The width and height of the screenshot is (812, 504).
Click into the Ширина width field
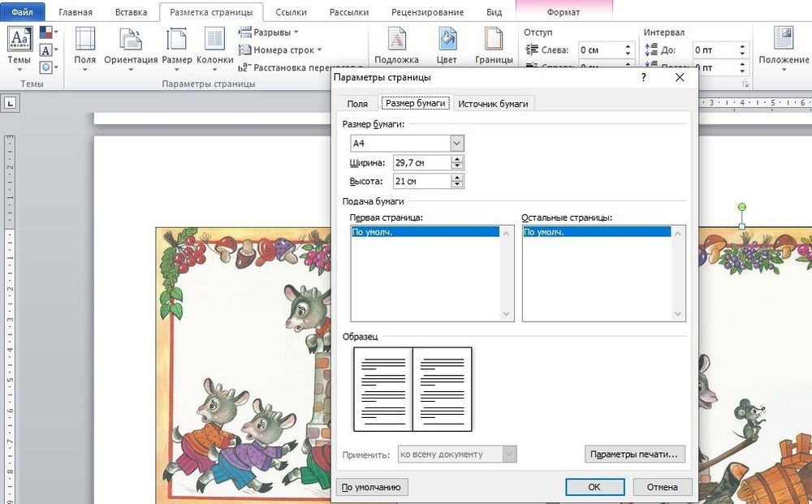coord(421,163)
